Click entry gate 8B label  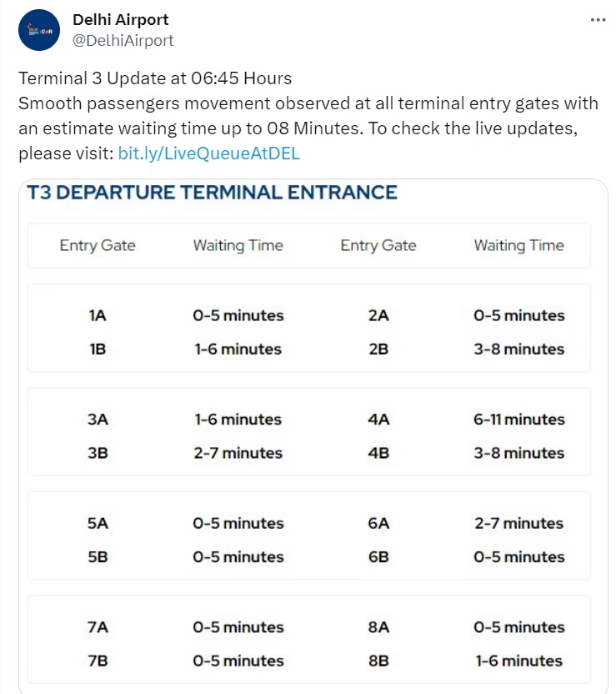coord(378,661)
